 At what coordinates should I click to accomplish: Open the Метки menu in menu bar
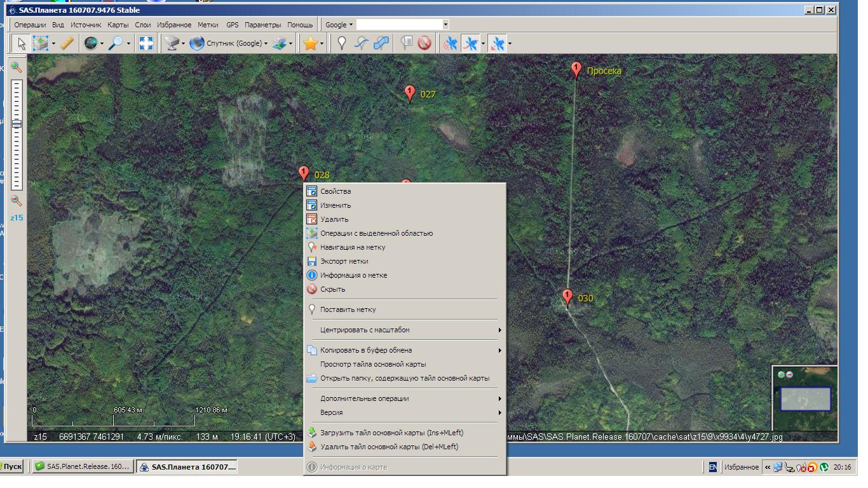208,25
